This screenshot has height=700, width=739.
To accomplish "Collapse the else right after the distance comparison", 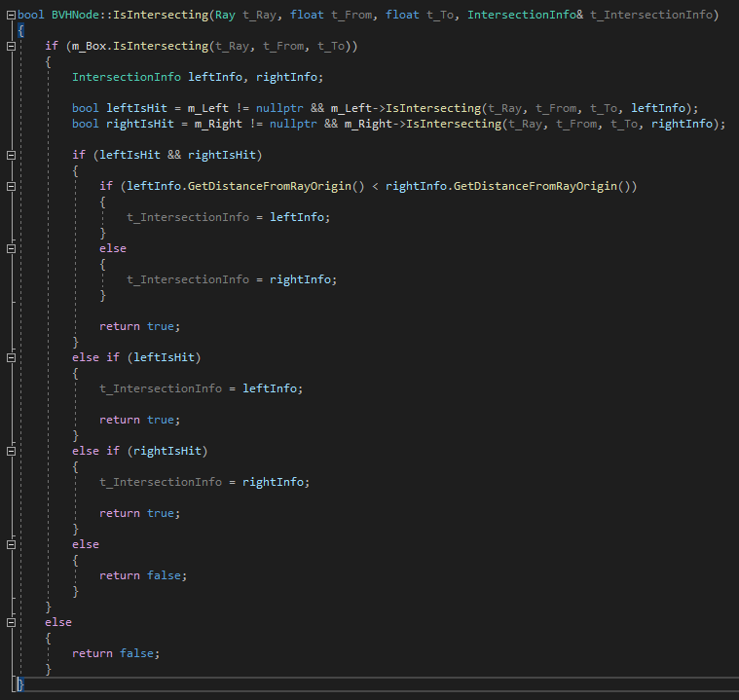I will click(x=12, y=248).
